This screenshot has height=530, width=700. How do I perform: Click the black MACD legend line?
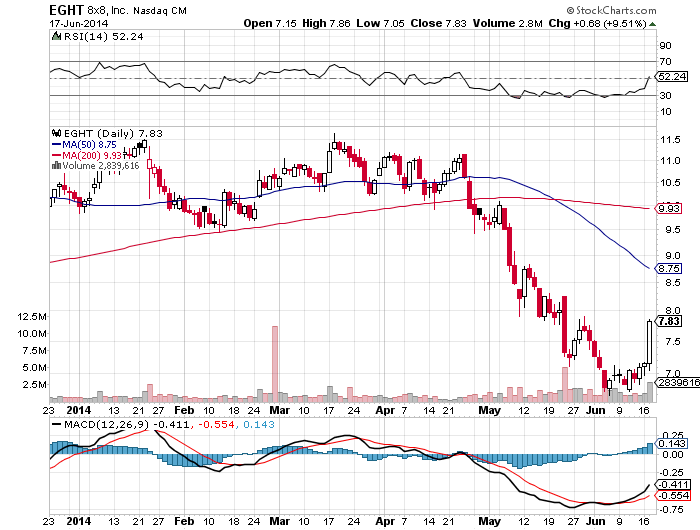click(57, 425)
